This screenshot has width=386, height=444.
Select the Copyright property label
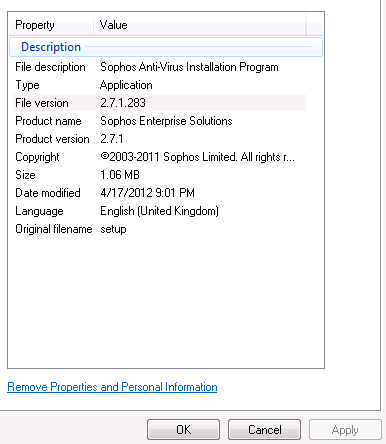click(37, 157)
